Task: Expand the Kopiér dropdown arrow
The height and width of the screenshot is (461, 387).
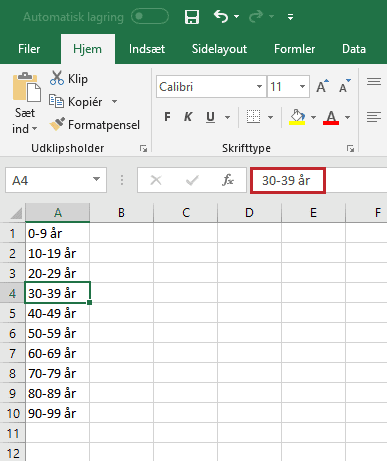Action: point(114,102)
